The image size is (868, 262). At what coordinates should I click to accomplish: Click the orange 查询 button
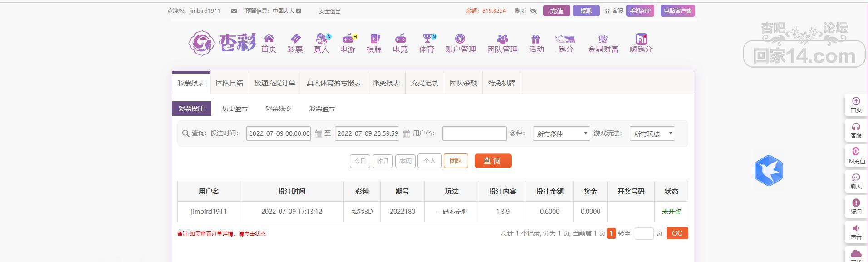[493, 161]
